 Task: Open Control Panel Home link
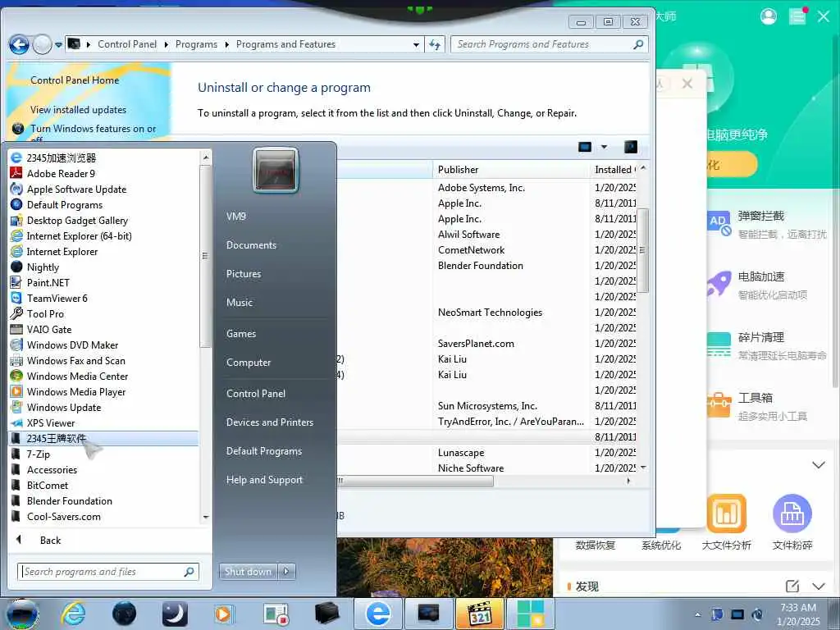click(75, 80)
